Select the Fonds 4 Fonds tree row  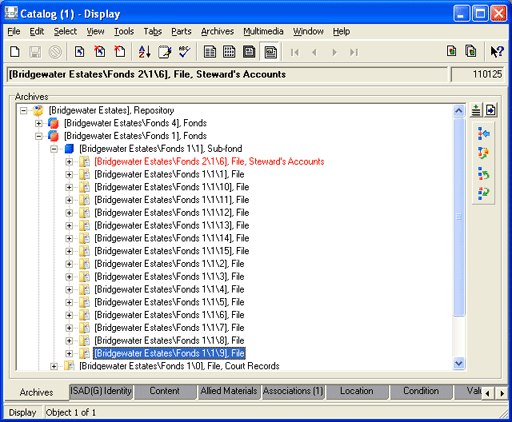click(135, 123)
